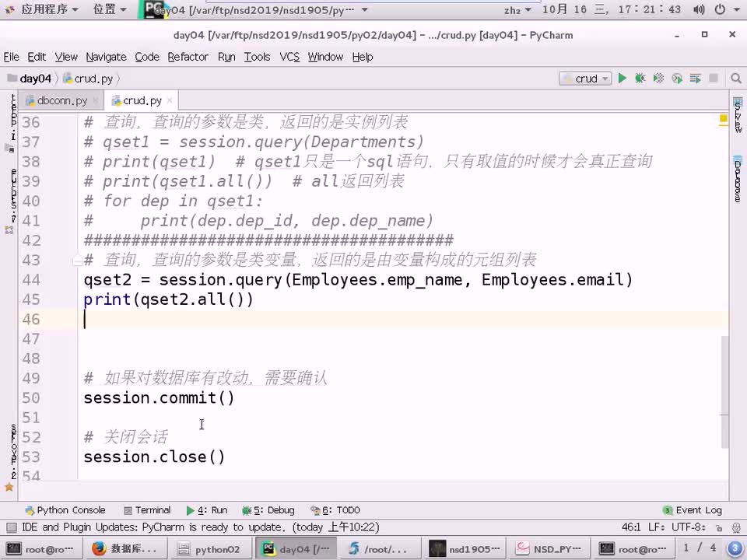Open the Refactor menu
This screenshot has width=747, height=560.
coord(188,57)
